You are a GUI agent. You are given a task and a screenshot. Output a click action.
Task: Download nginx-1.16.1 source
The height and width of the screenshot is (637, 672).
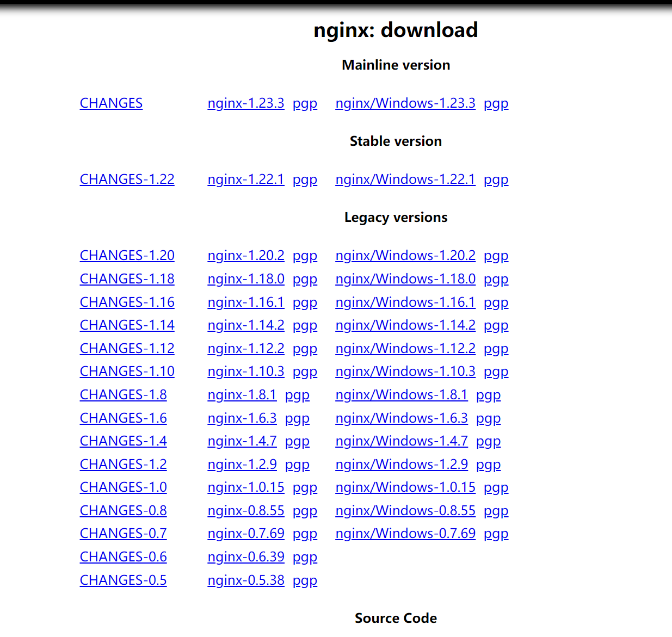246,302
